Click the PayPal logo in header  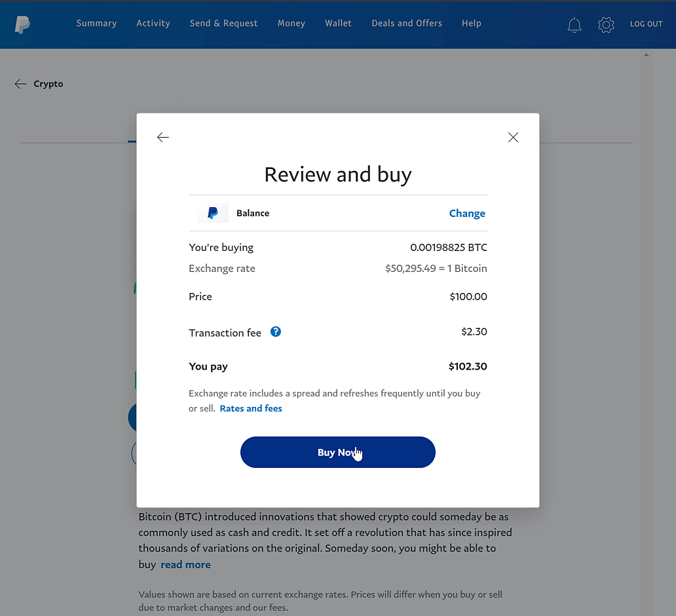[22, 25]
